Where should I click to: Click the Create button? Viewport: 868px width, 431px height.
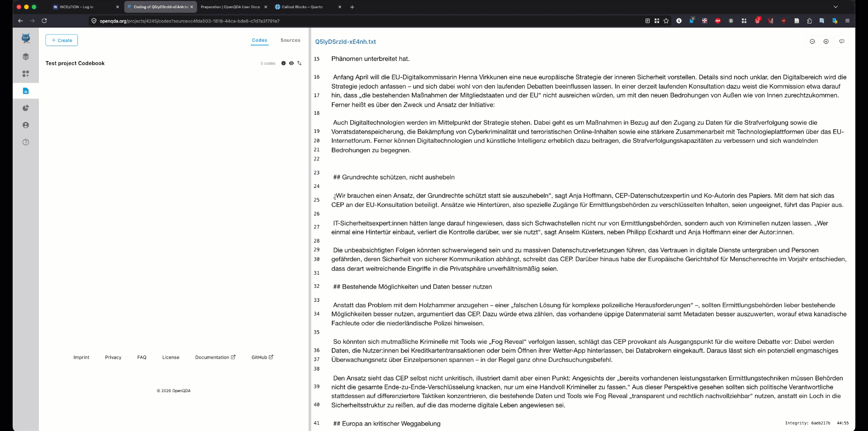coord(61,40)
